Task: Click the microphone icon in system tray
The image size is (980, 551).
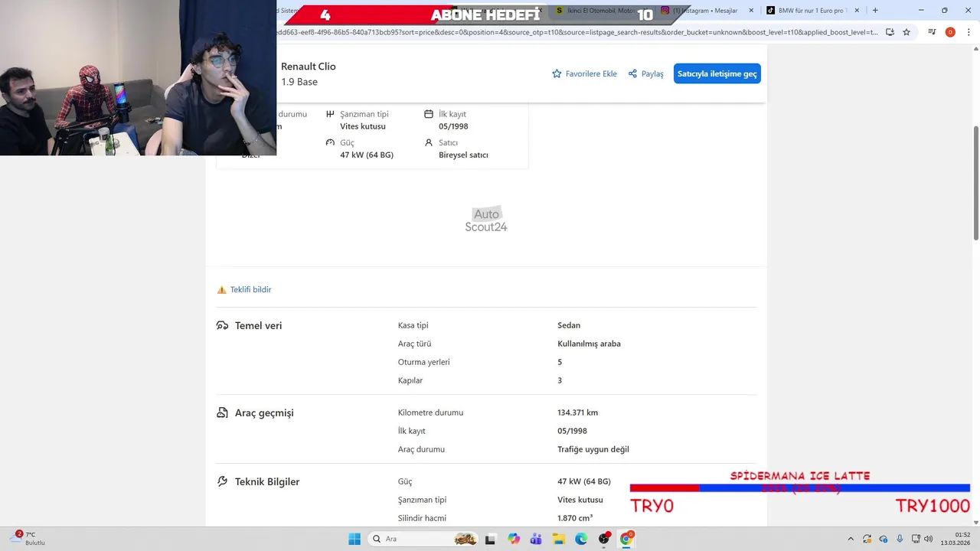Action: click(x=900, y=539)
